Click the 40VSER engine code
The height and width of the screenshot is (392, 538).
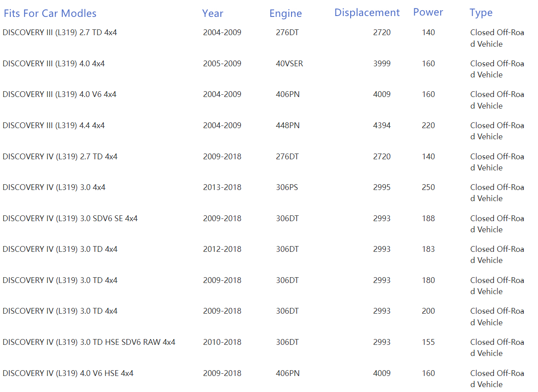289,64
